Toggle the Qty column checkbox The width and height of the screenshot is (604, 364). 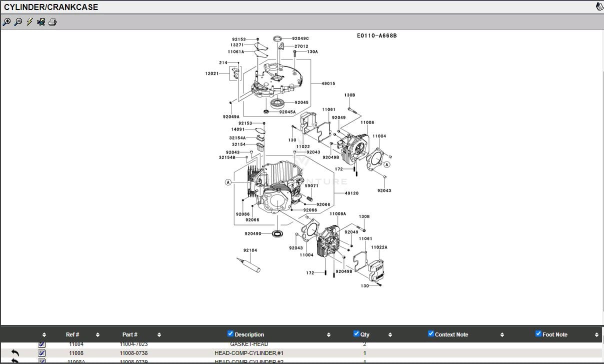356,333
